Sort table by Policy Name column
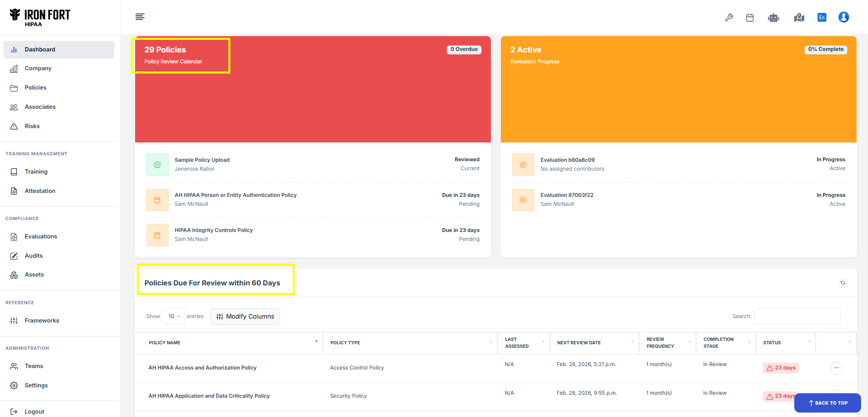The height and width of the screenshot is (417, 868). tap(165, 343)
